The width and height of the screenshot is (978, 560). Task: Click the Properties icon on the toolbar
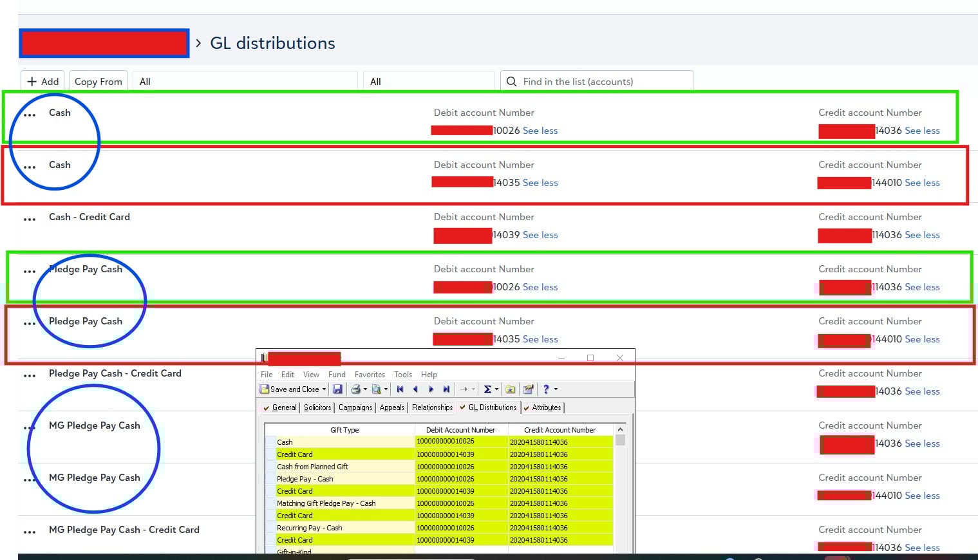tap(529, 389)
